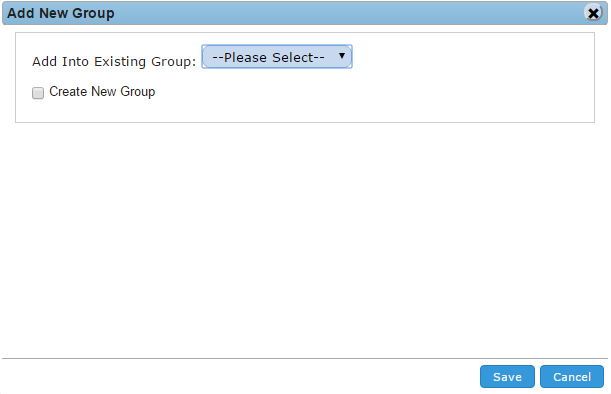Image resolution: width=611 pixels, height=394 pixels.
Task: Open the --Please Select-- dropdown
Action: (x=277, y=57)
